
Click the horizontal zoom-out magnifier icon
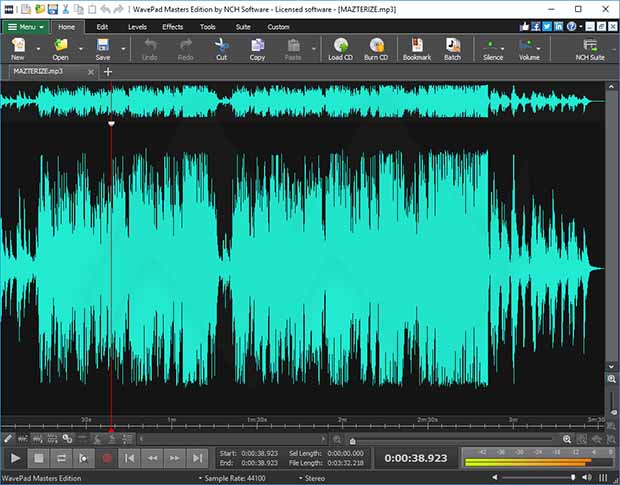(x=336, y=439)
